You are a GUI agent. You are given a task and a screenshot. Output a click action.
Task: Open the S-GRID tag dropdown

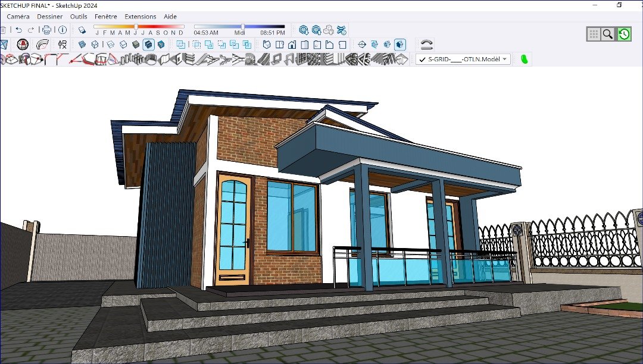click(505, 59)
